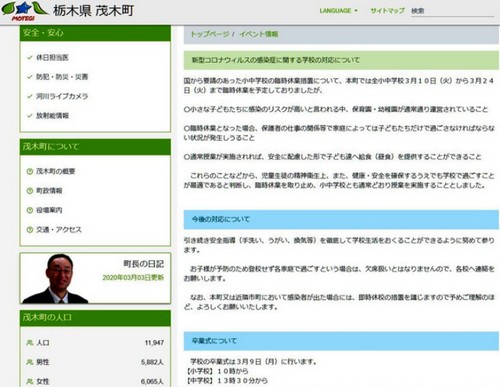Click checkmark icon beside 防犯・防災・災害
Viewport: 500px width, 387px height.
pyautogui.click(x=30, y=77)
